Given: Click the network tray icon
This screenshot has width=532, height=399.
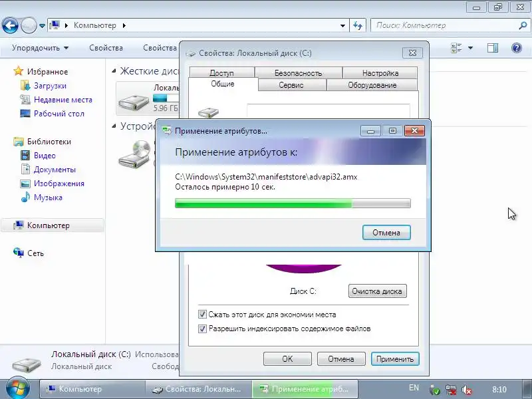Looking at the screenshot, I should point(451,390).
